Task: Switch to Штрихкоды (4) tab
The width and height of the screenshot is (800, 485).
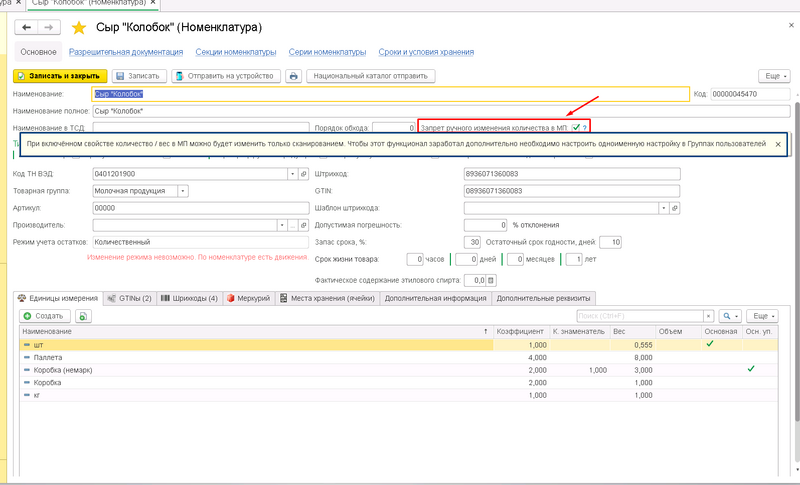Action: click(x=189, y=298)
